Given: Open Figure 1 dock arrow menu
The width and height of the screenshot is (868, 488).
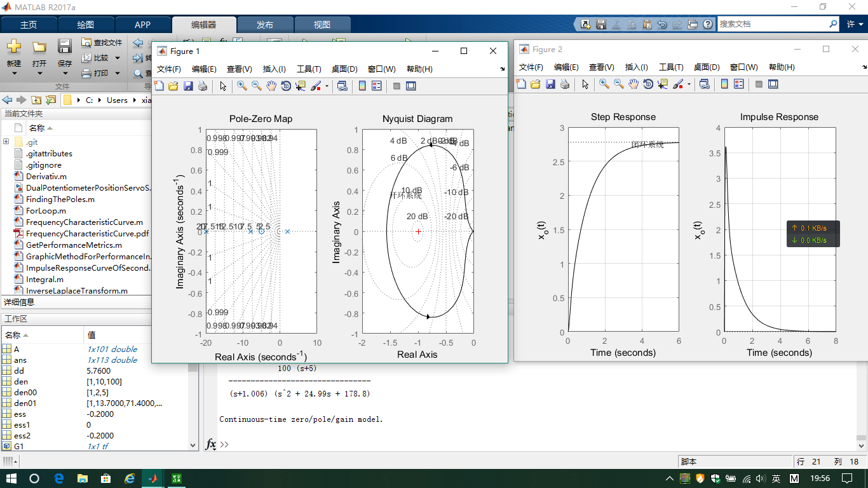Looking at the screenshot, I should (502, 69).
